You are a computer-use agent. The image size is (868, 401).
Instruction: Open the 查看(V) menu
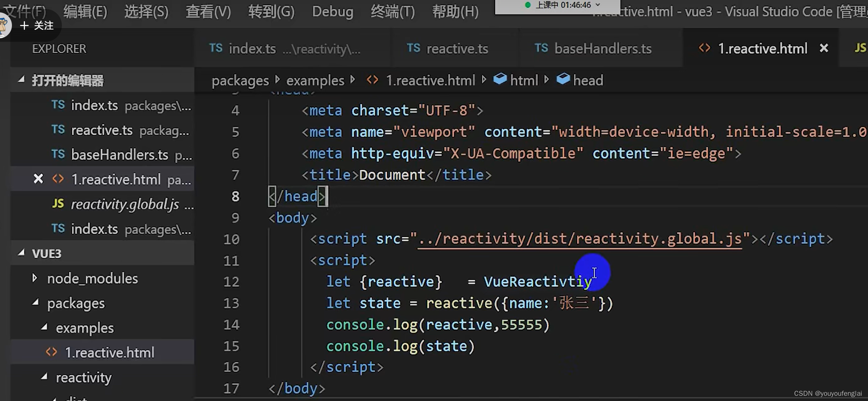pos(208,12)
